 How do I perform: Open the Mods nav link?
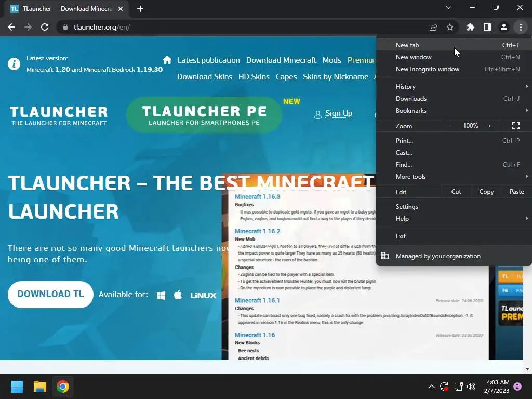(x=332, y=60)
